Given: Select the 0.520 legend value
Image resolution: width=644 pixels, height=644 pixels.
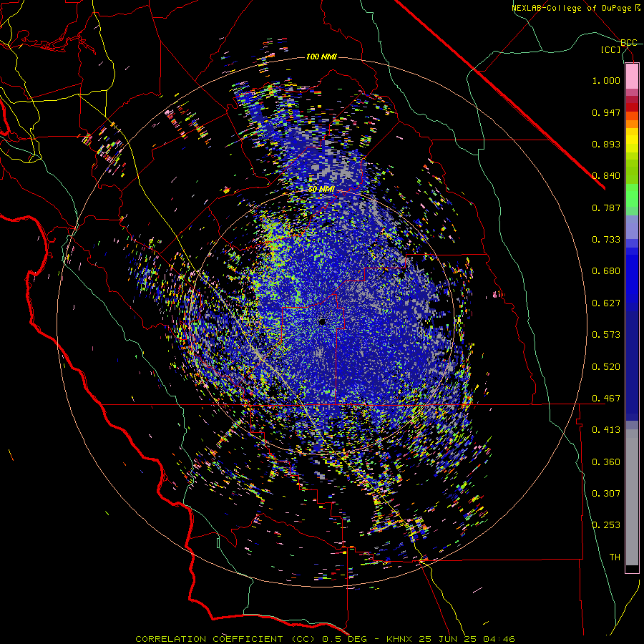Looking at the screenshot, I should coord(606,366).
